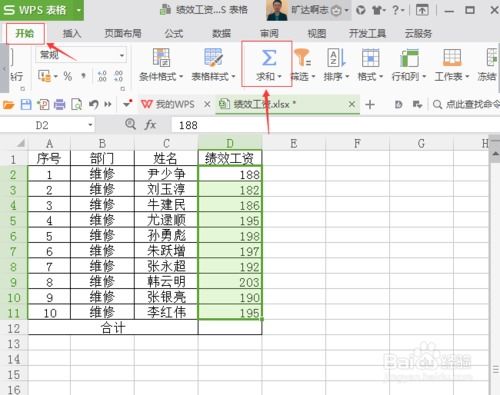This screenshot has height=395, width=500.
Task: Close the 我的WPS document tab
Action: pyautogui.click(x=207, y=105)
